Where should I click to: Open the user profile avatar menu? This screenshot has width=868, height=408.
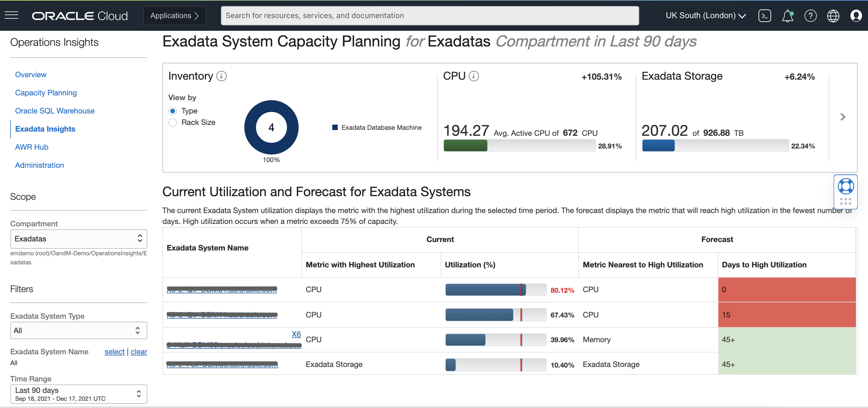coord(856,15)
